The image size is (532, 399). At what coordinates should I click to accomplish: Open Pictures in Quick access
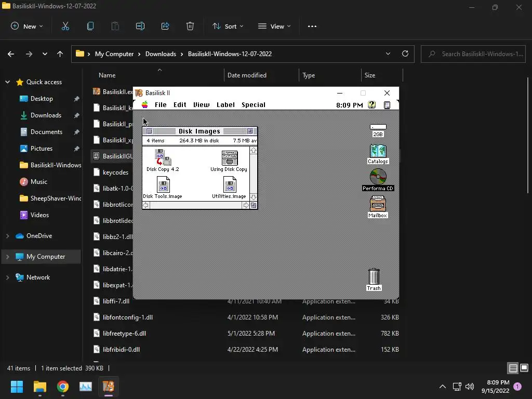click(42, 149)
